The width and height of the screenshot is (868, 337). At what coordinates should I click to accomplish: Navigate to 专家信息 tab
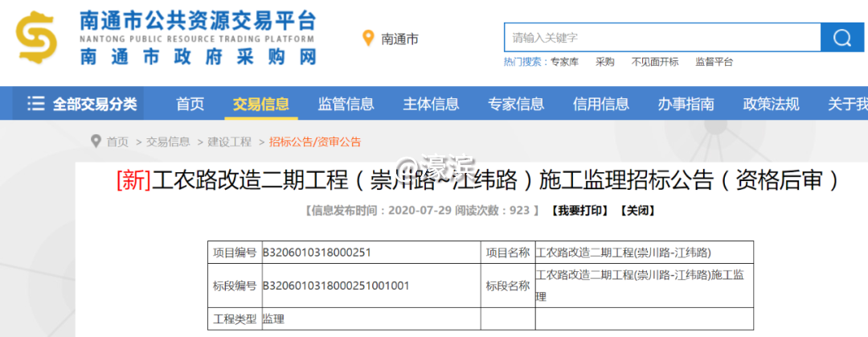[x=516, y=104]
